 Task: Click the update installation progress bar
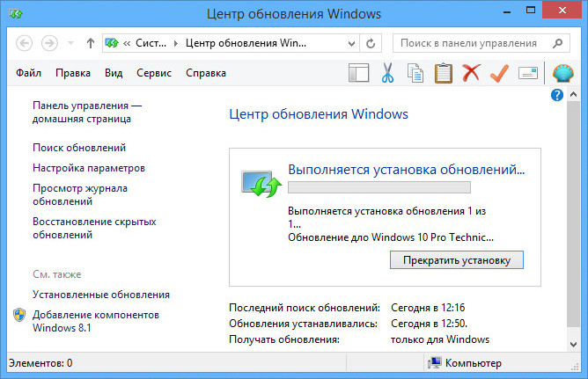click(x=379, y=187)
